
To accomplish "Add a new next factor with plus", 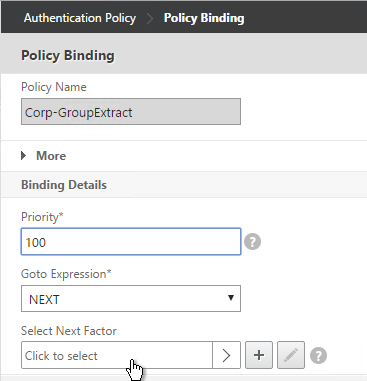I will point(259,355).
